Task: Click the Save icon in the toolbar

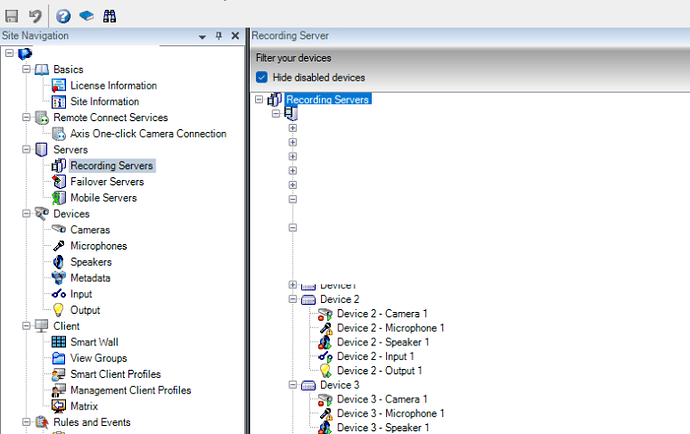Action: [x=13, y=16]
